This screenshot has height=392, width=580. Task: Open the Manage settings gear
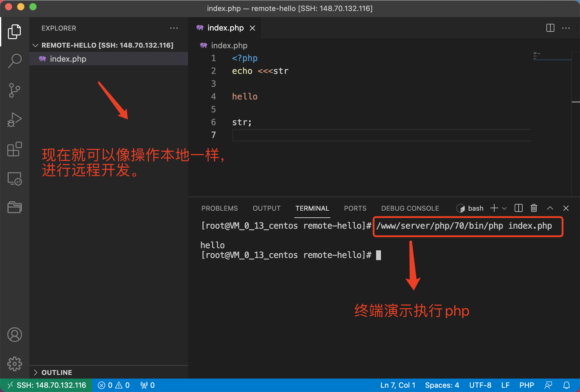[14, 364]
